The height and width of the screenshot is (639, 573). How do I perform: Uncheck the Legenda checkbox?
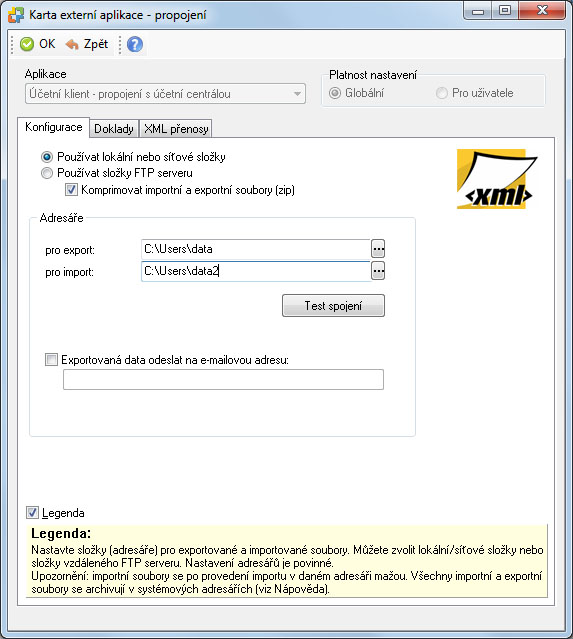pyautogui.click(x=32, y=512)
